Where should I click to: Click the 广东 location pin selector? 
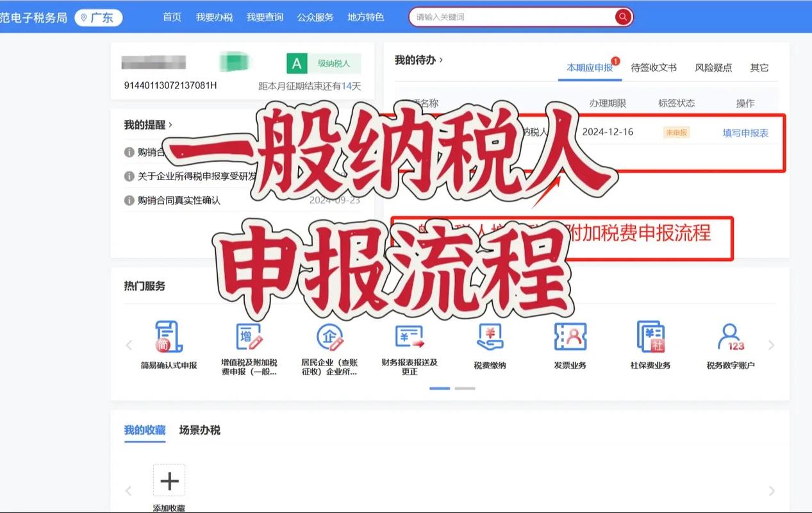[x=98, y=17]
